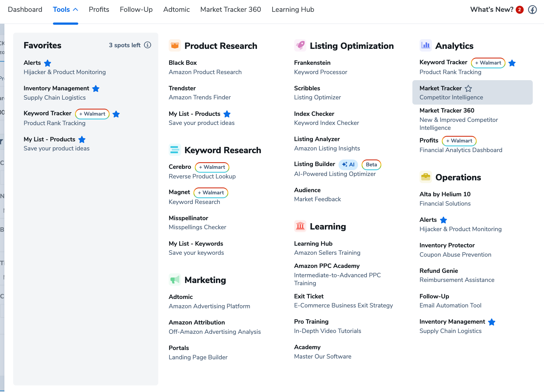
Task: Open Market Tracker 360 in top navigation
Action: [x=231, y=10]
